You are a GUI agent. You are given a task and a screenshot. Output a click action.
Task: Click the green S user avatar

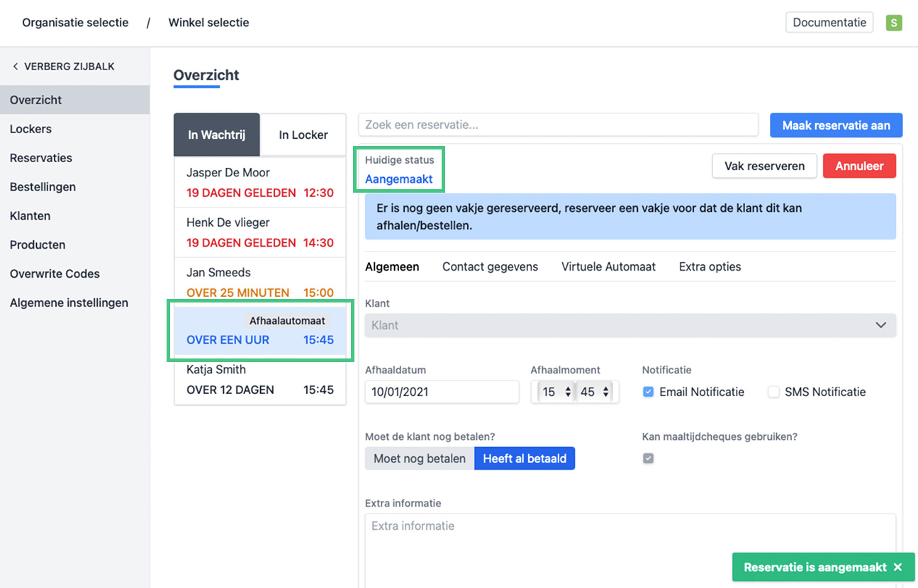point(893,23)
